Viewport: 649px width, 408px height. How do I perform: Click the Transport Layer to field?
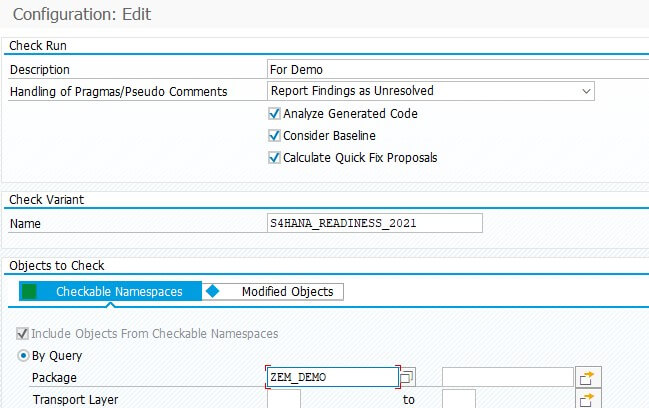point(459,400)
